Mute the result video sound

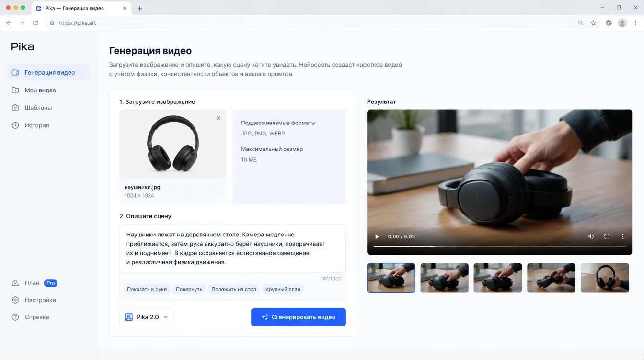[x=591, y=236]
